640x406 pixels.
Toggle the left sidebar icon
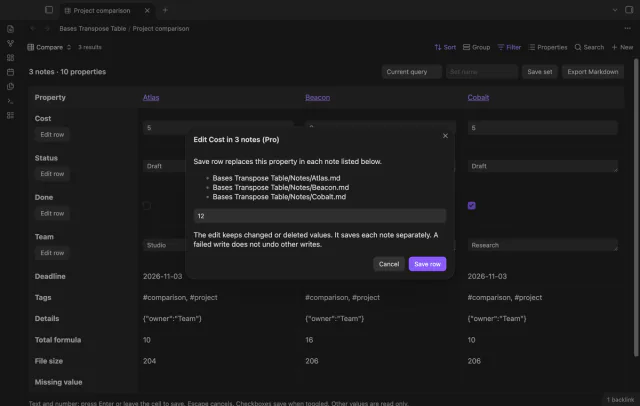point(49,10)
